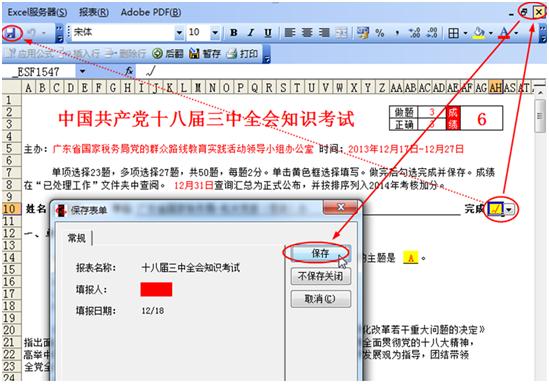Align text right
This screenshot has height=385, width=549.
[324, 33]
